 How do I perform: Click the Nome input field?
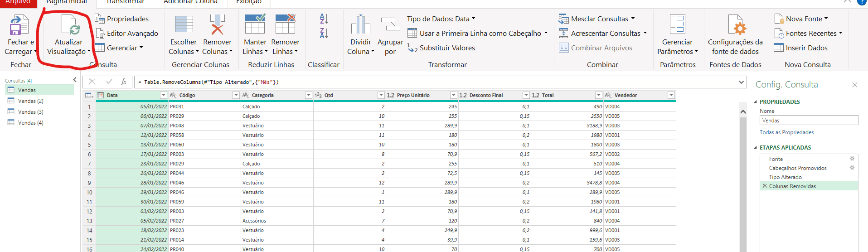(x=809, y=121)
